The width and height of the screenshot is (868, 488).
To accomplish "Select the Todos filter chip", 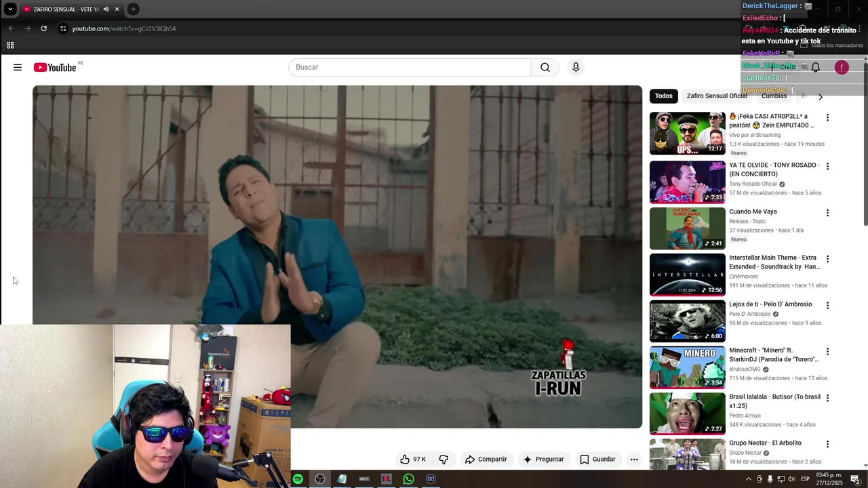I will coord(664,96).
